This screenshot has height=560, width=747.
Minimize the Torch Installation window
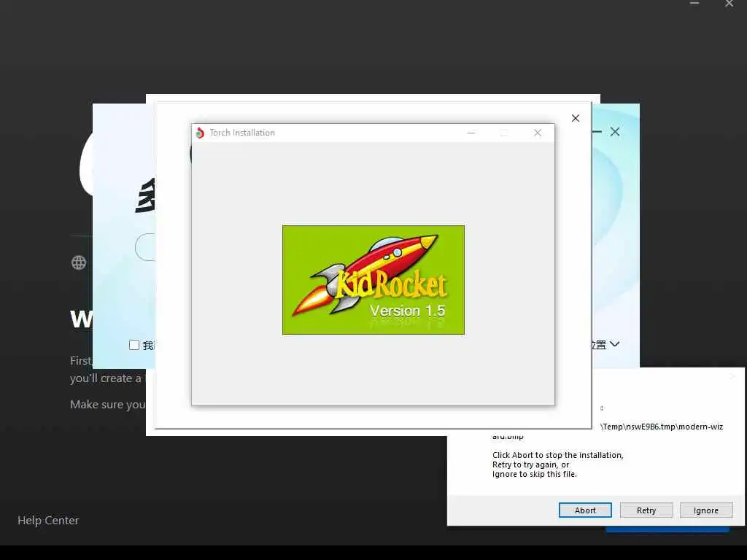(x=471, y=133)
